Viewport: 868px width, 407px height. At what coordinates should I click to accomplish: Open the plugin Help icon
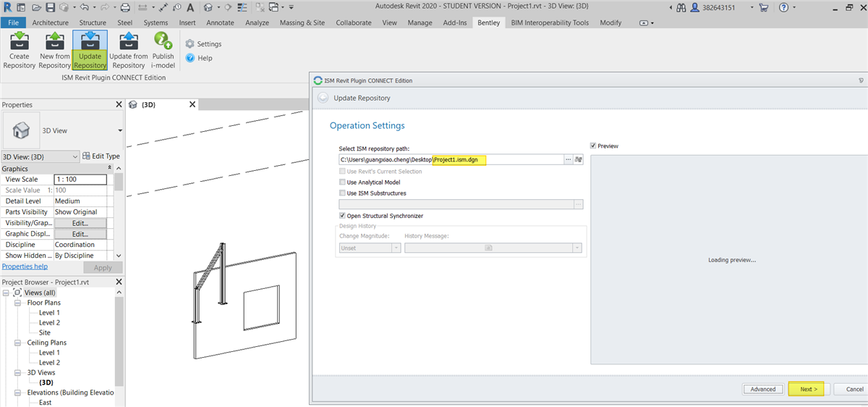(191, 58)
